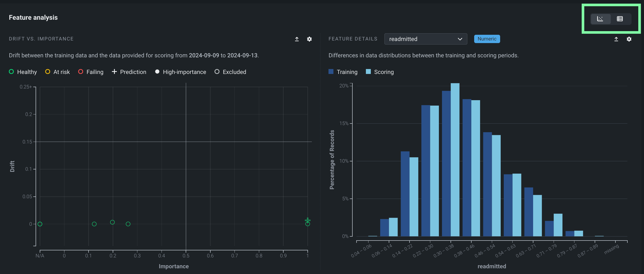Click the Scoring legend color swatch
Image resolution: width=644 pixels, height=274 pixels.
click(x=368, y=72)
